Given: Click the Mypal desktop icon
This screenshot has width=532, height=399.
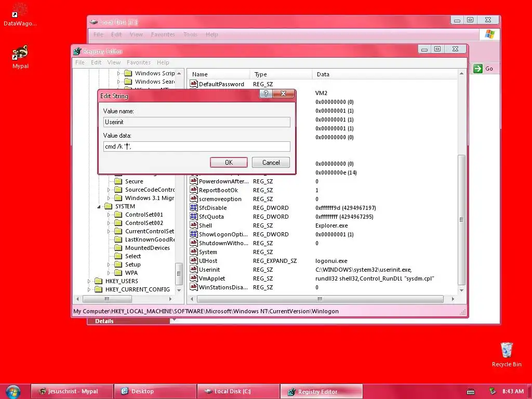Looking at the screenshot, I should (20, 52).
